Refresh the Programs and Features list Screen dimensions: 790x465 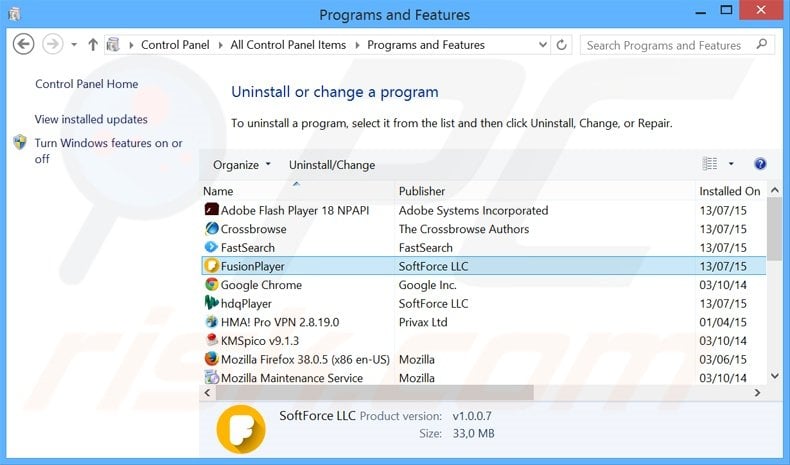561,45
